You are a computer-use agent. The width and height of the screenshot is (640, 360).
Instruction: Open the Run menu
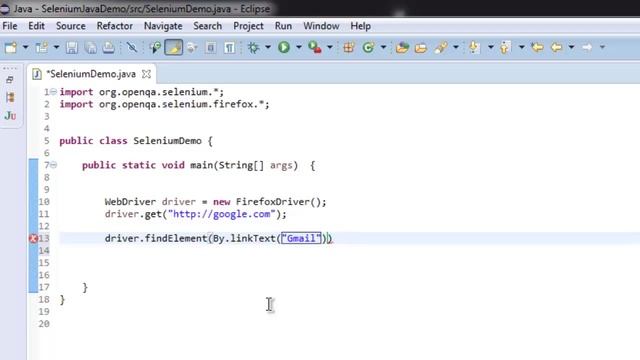(283, 26)
